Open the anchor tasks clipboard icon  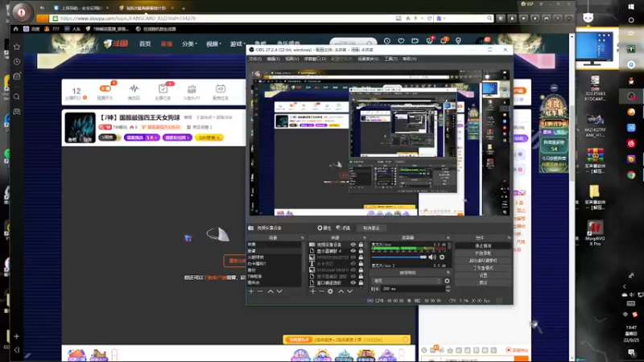click(163, 88)
